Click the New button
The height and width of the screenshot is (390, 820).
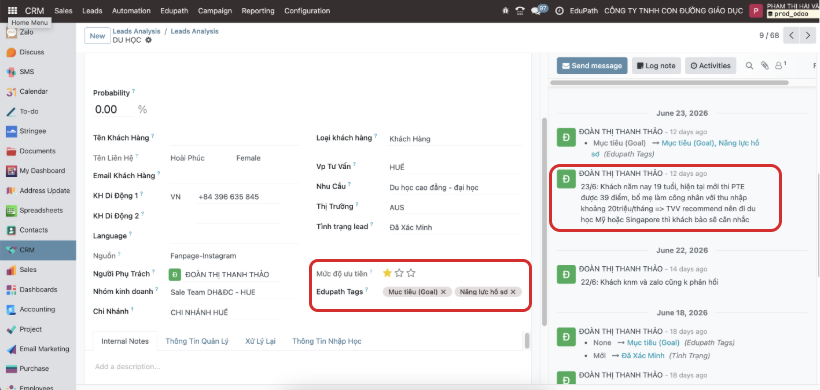pyautogui.click(x=97, y=36)
